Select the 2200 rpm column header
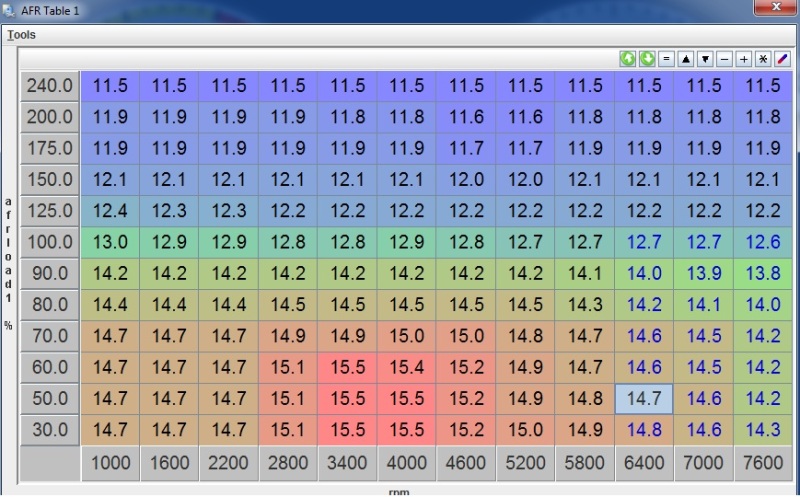This screenshot has height=497, width=800. tap(229, 463)
